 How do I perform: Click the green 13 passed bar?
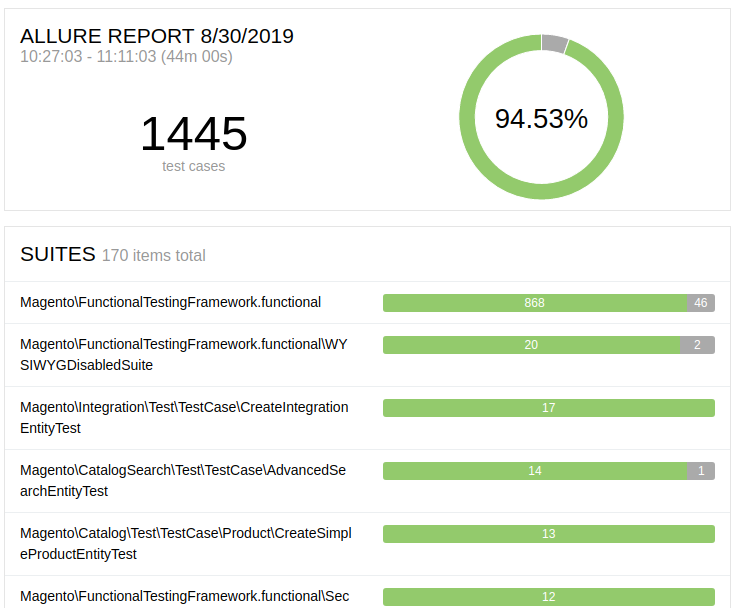click(549, 534)
